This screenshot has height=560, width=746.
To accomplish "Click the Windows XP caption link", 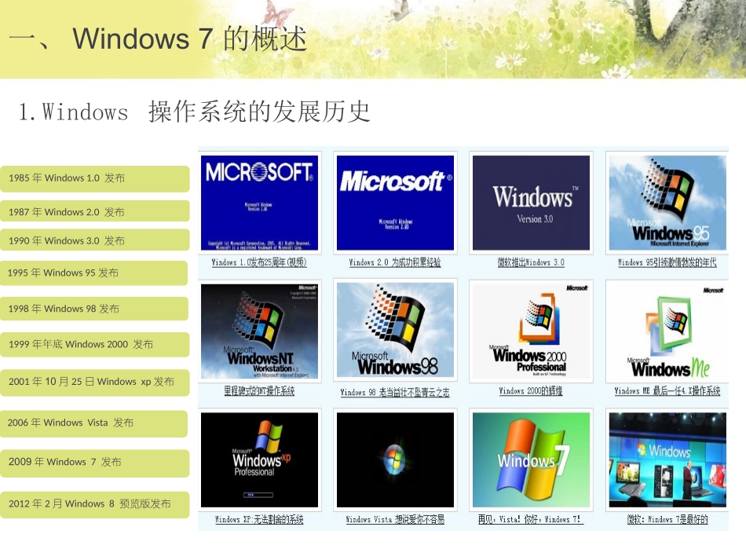I will [259, 520].
